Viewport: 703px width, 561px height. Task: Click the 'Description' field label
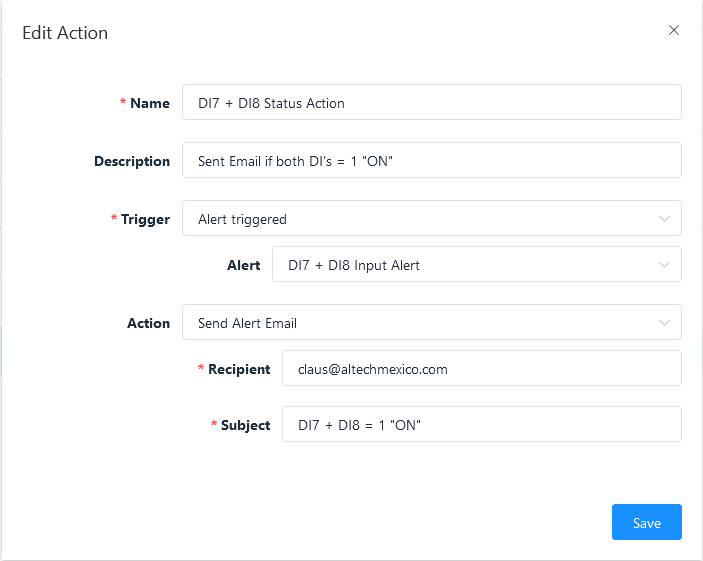click(x=132, y=161)
